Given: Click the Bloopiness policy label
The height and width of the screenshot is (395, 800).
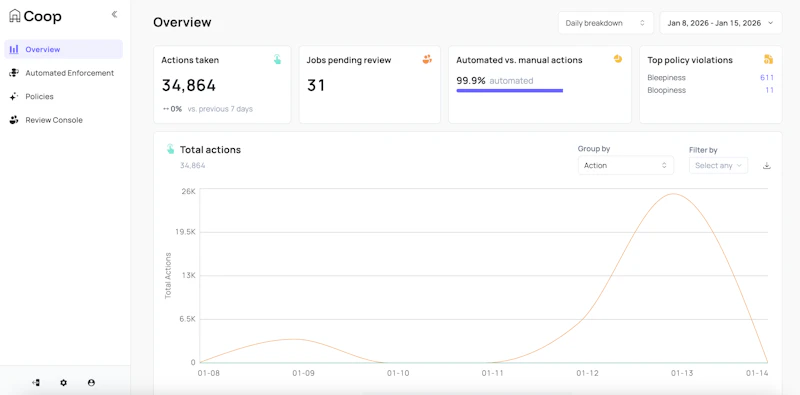Looking at the screenshot, I should (x=666, y=90).
